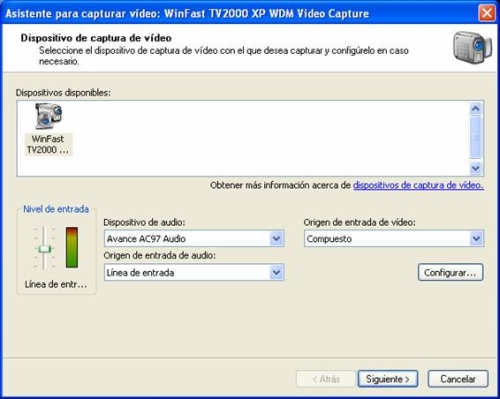Viewport: 500px width, 399px height.
Task: Click the WinFast TV2000 device label
Action: pos(48,144)
